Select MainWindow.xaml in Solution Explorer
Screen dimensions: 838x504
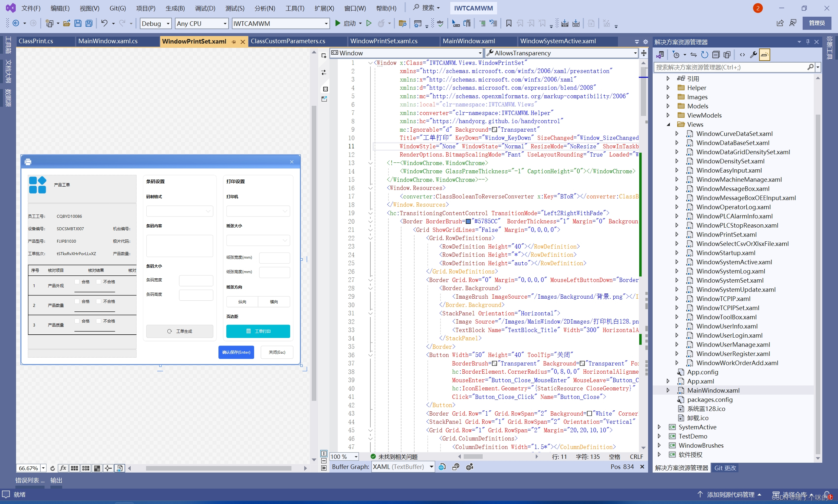point(713,390)
